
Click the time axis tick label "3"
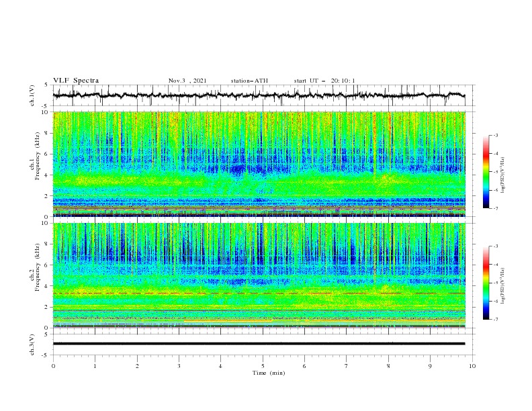[x=179, y=366]
